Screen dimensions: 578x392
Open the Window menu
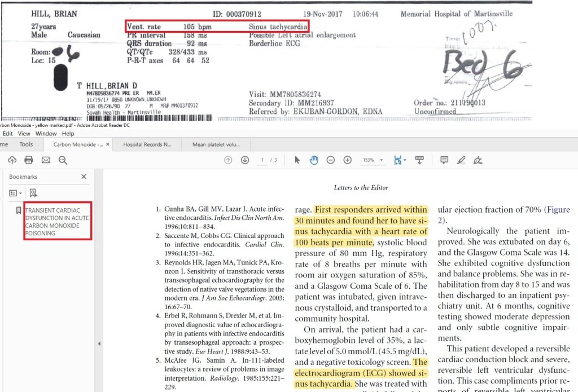coord(46,133)
